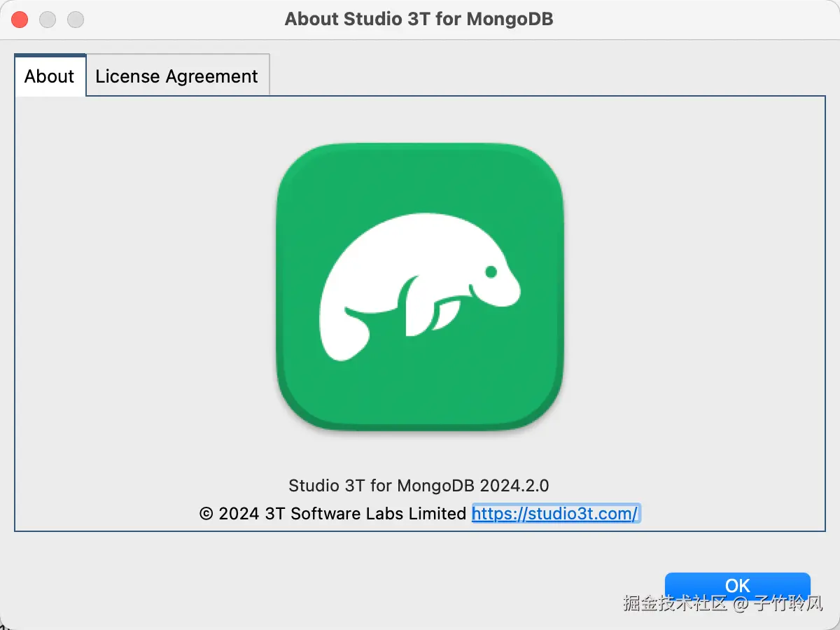Select the About tab
Screen dimensions: 840x630
(50, 76)
